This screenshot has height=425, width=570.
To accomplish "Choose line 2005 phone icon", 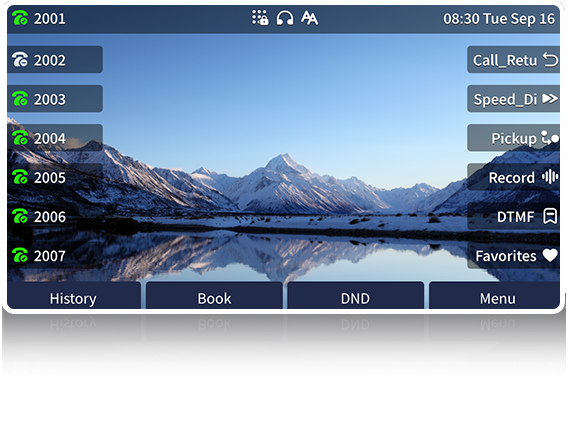I will (x=20, y=177).
